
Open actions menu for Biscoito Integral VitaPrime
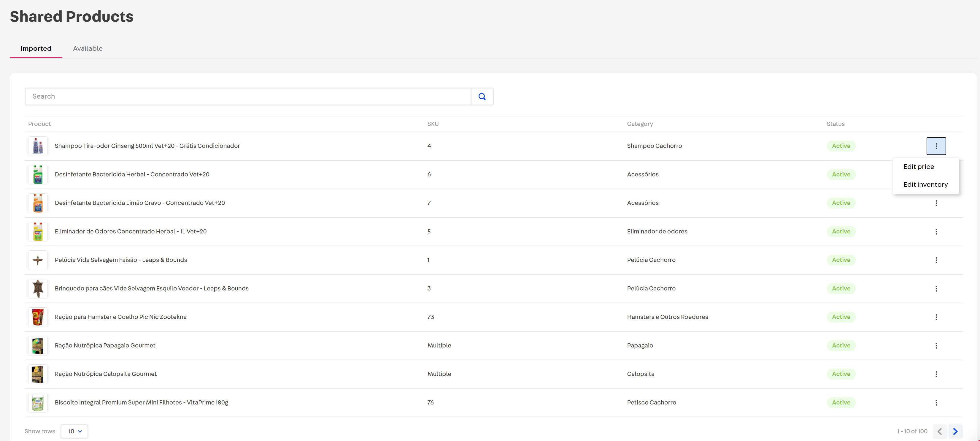pos(936,402)
